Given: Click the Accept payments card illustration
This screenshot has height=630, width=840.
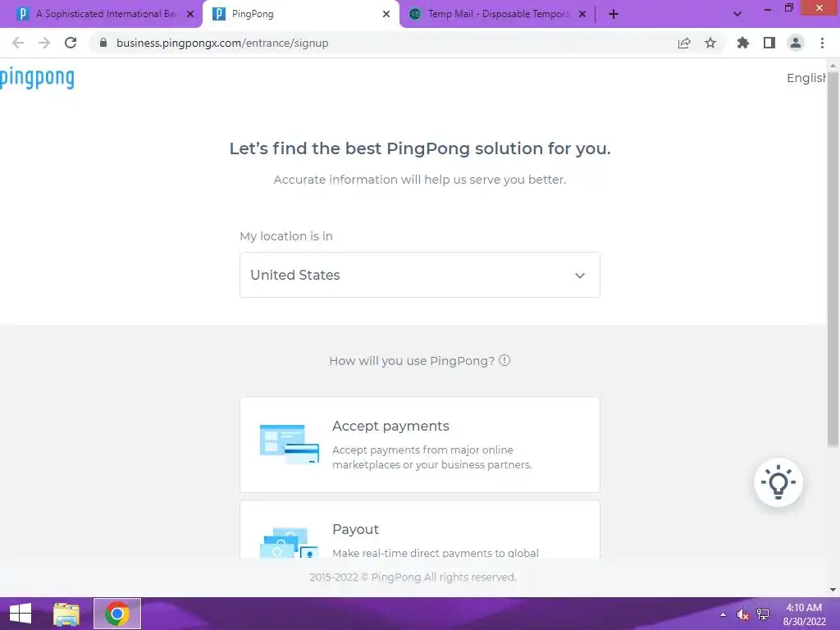Looking at the screenshot, I should coord(290,444).
